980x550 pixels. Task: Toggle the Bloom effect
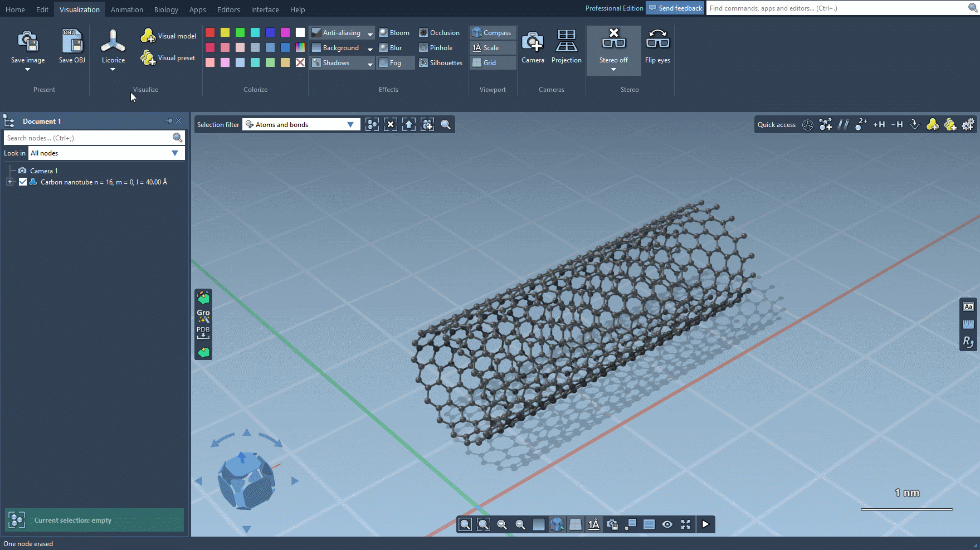394,33
